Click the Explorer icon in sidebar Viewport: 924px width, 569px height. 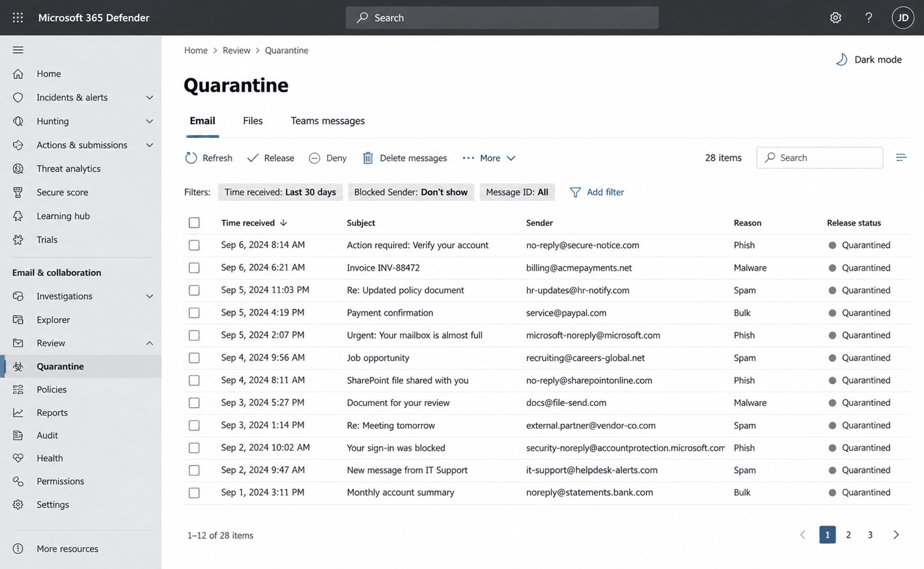point(18,320)
